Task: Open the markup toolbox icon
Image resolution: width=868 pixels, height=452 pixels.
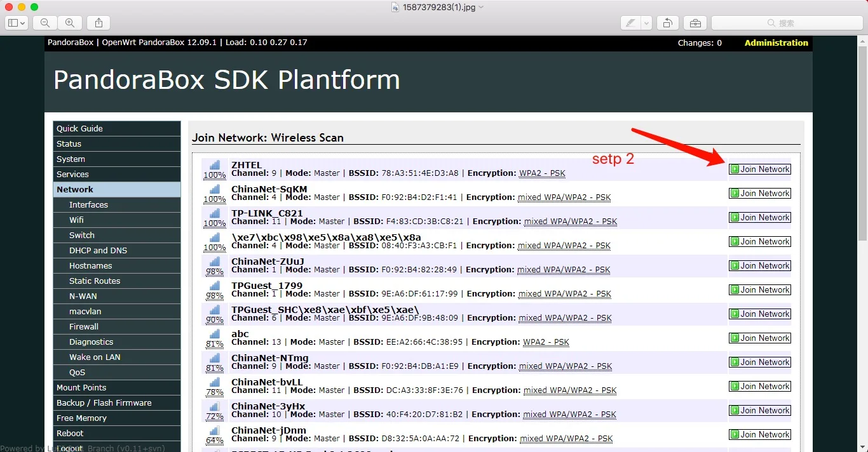Action: click(x=695, y=23)
